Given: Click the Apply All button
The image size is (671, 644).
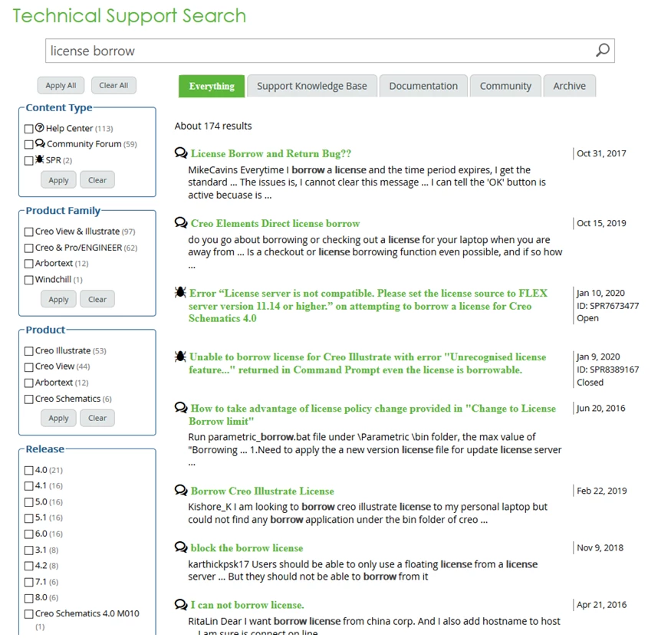Looking at the screenshot, I should (61, 85).
